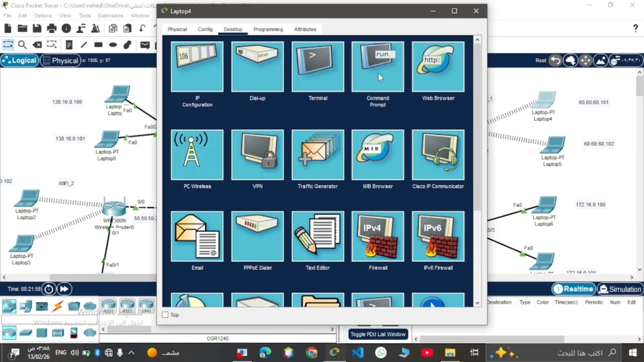644x362 pixels.
Task: Open the Options menu
Action: [43, 16]
